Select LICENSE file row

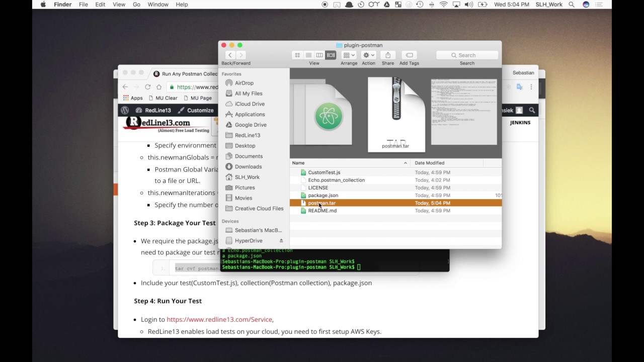395,188
